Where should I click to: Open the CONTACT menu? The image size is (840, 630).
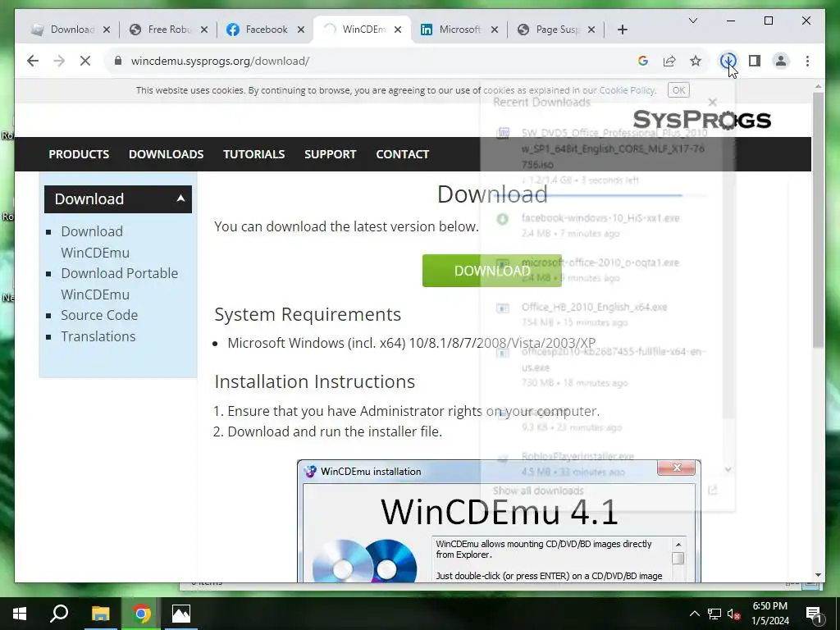pyautogui.click(x=402, y=154)
